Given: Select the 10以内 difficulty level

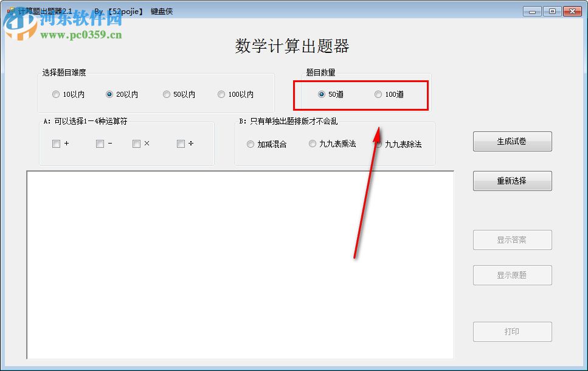Looking at the screenshot, I should [56, 94].
